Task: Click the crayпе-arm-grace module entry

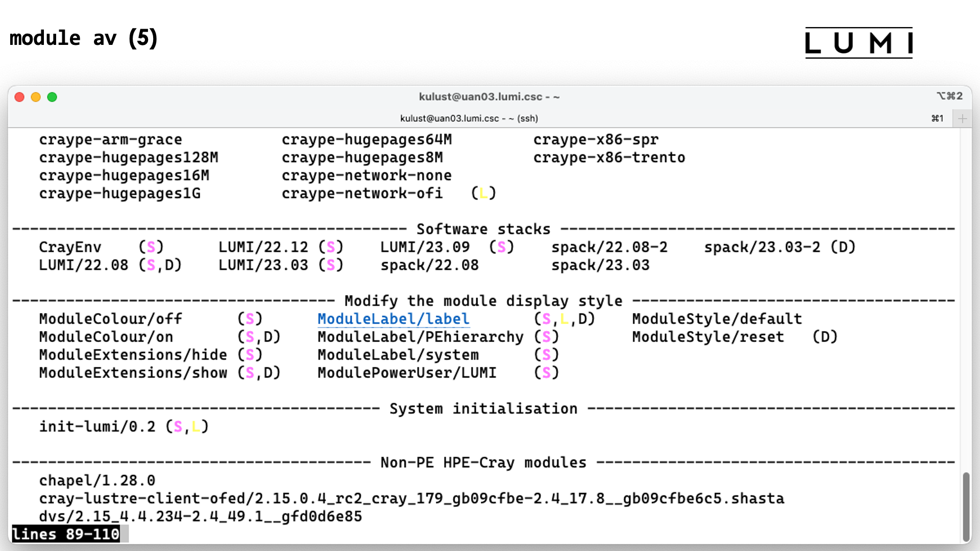Action: (x=110, y=139)
